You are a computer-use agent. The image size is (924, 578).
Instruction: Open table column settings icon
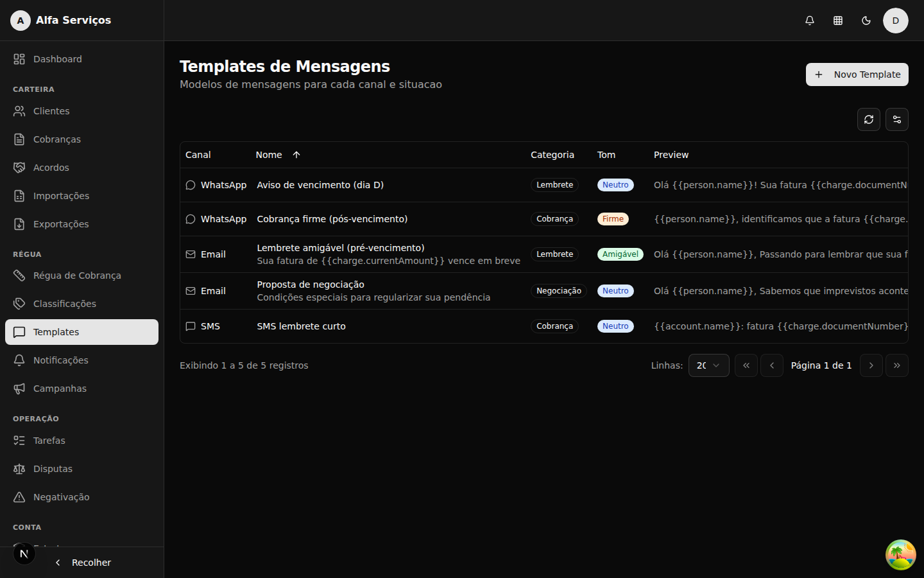897,119
